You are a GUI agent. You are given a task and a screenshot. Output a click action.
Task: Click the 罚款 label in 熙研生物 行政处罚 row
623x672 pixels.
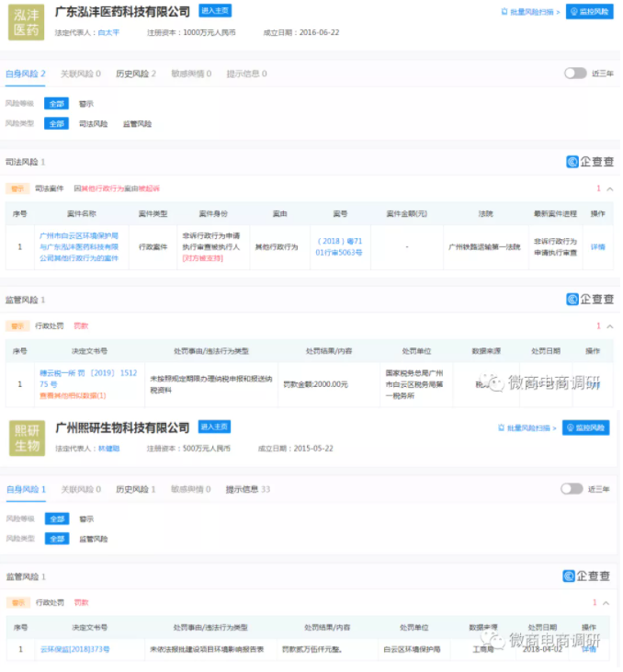82,604
